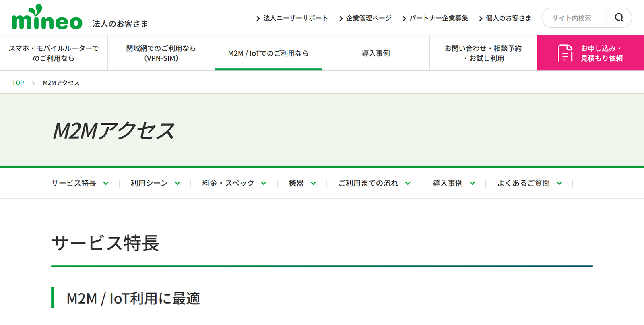Jump to サービス特長 section anchor
This screenshot has width=644, height=325.
point(74,183)
